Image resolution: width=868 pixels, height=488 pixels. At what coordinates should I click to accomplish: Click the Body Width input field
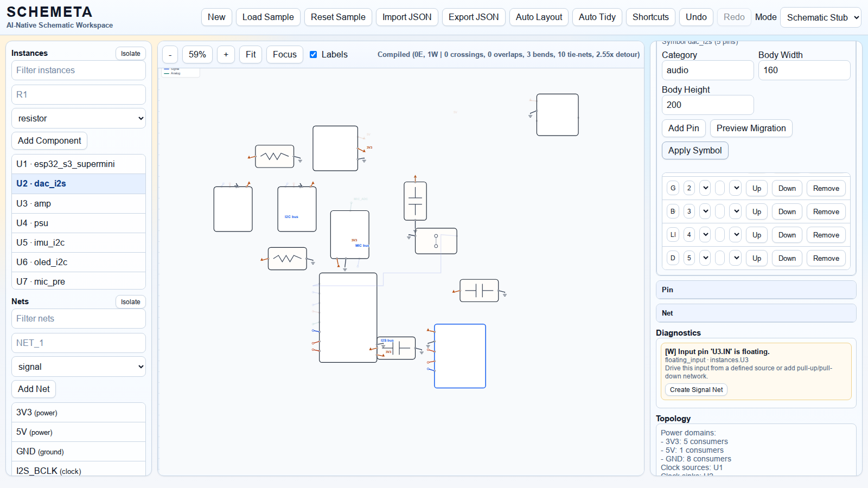tap(803, 70)
